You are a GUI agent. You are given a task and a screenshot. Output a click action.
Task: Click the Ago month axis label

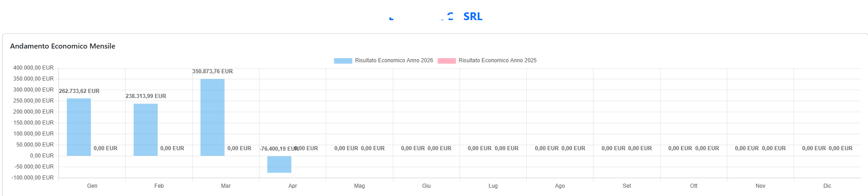[x=560, y=186]
